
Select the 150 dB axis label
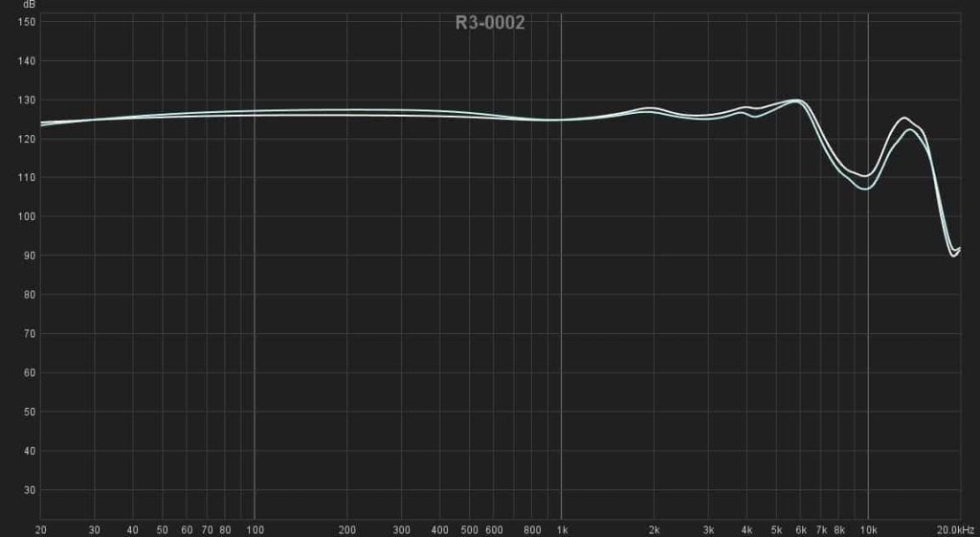(29, 23)
